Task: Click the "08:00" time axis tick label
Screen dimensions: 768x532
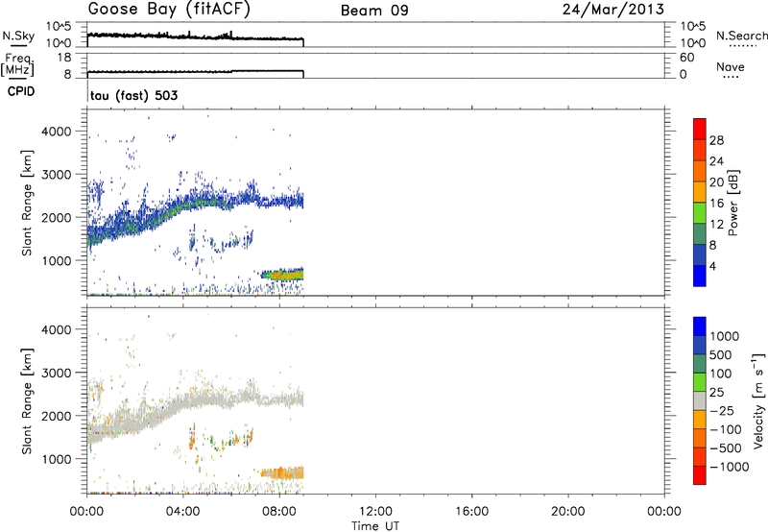Action: click(x=279, y=512)
